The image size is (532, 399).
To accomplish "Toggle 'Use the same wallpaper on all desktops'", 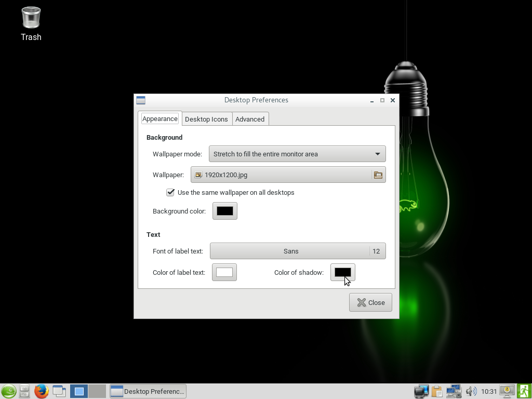I will (170, 192).
